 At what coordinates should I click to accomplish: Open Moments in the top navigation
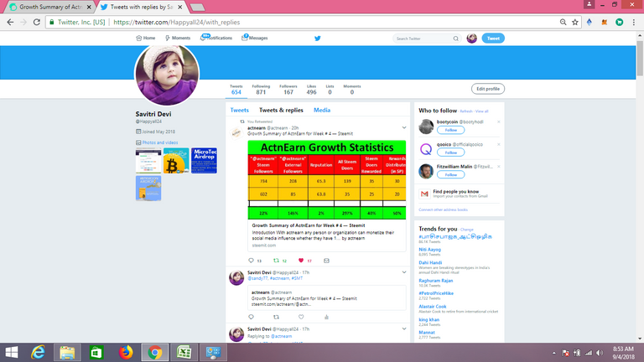[x=178, y=38]
